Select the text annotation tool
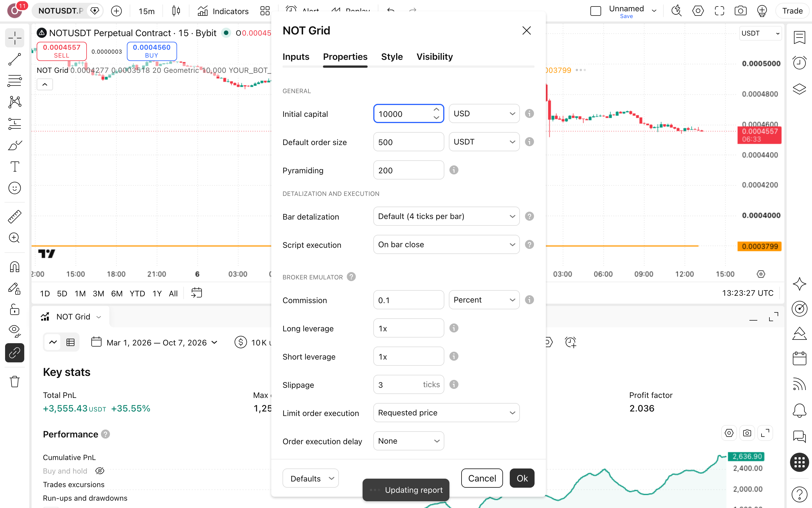Viewport: 812px width, 508px height. coord(14,167)
